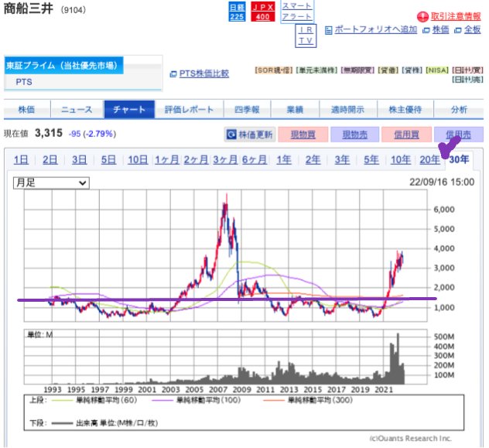Open 取引注意情報 link
This screenshot has height=448, width=489.
[x=456, y=16]
